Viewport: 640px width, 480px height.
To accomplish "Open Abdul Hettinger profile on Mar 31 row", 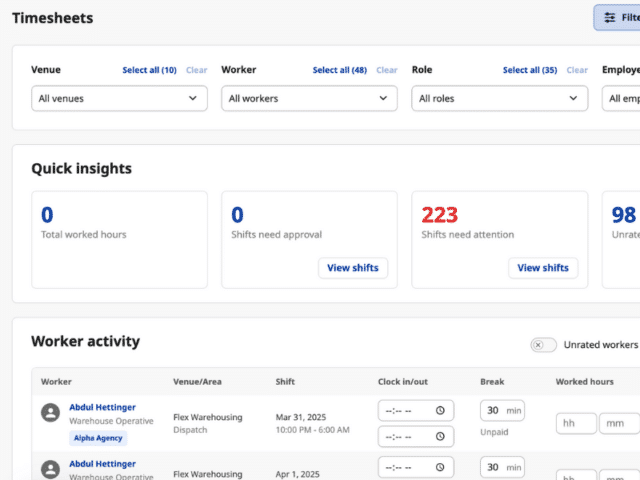I will 102,407.
